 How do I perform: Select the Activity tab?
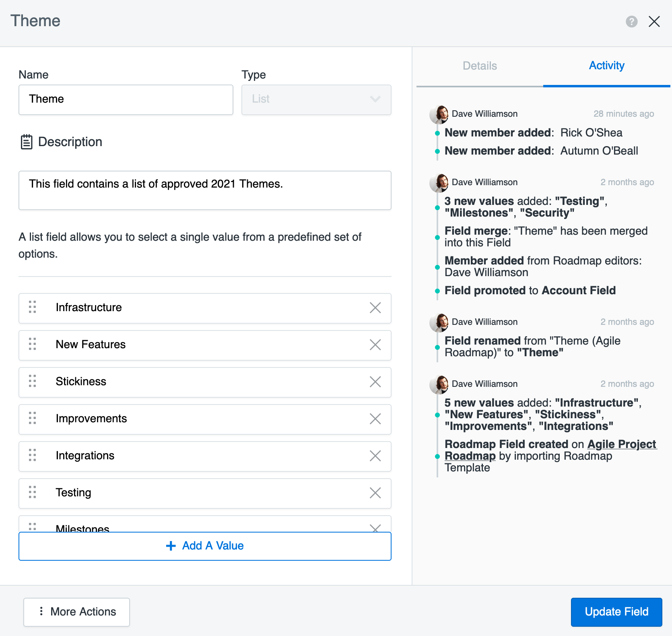point(606,66)
